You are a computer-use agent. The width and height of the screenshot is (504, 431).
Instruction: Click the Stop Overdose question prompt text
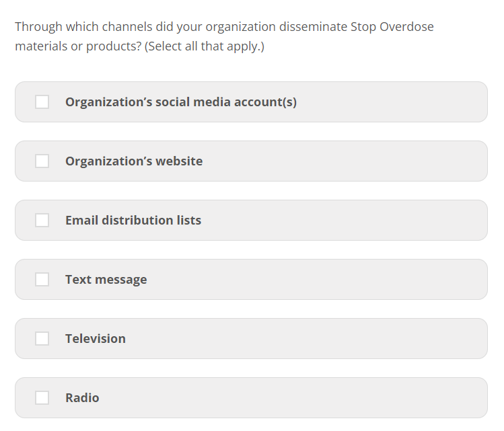pyautogui.click(x=224, y=28)
